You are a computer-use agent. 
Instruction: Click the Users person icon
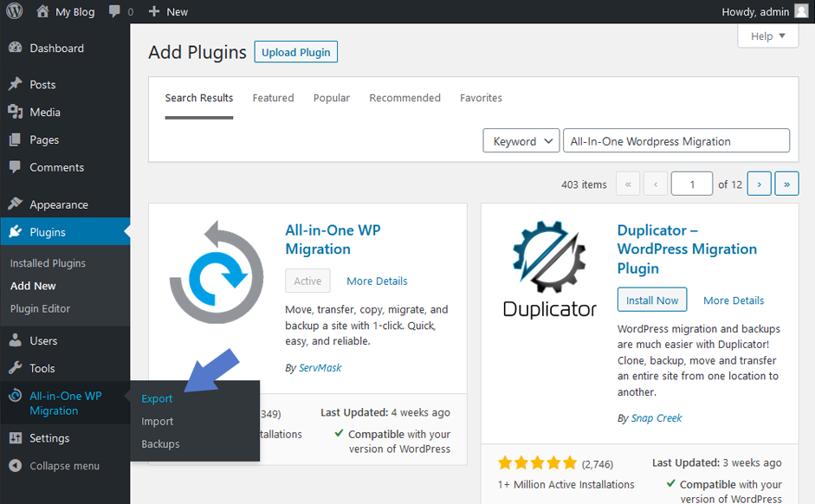pos(15,339)
